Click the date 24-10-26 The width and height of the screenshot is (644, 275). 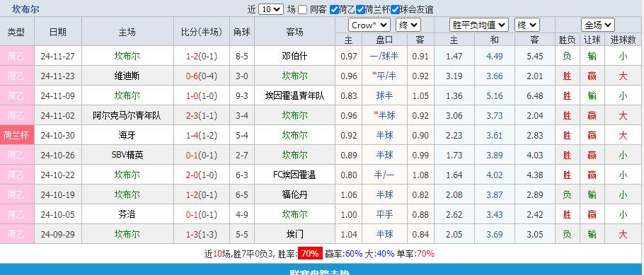pyautogui.click(x=58, y=155)
